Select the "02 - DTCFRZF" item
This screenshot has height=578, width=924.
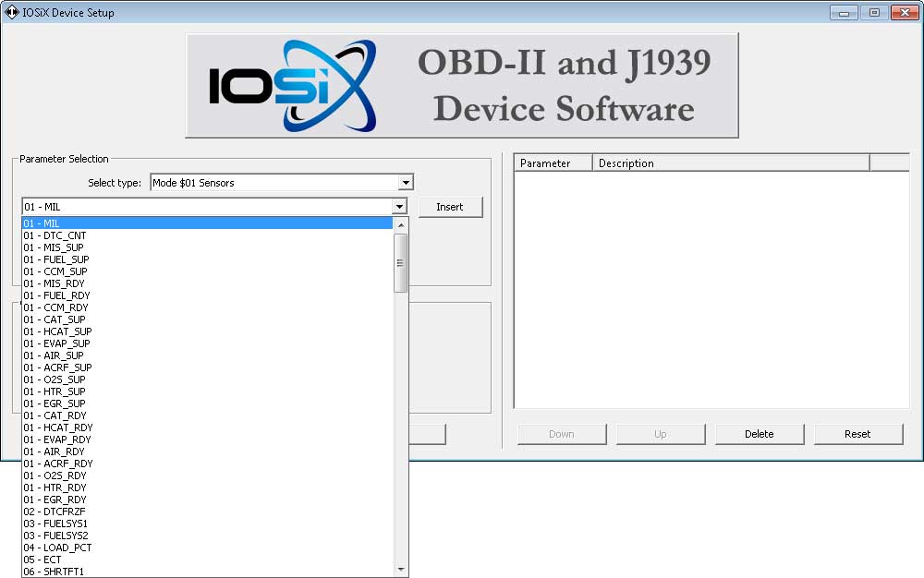(207, 512)
